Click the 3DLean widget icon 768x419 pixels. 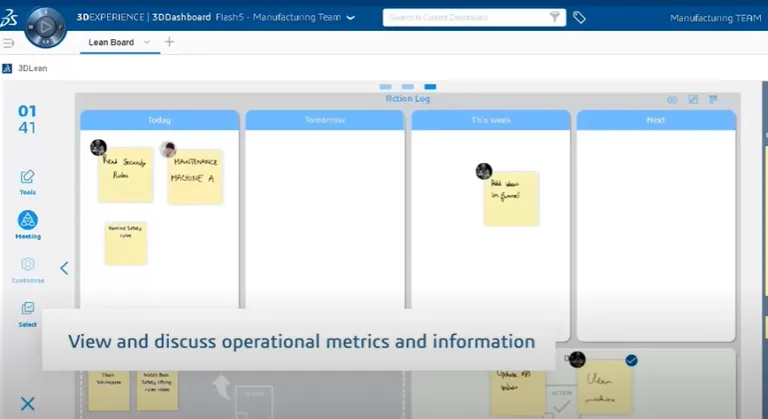coord(7,69)
